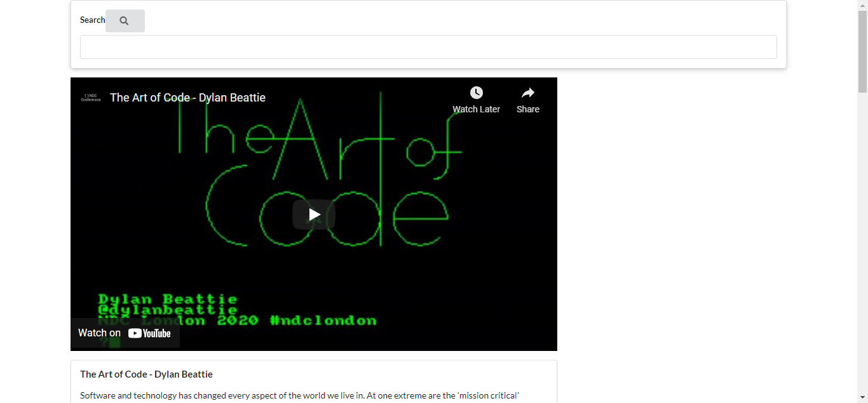Click scrollbar up arrow
Viewport: 868px width, 403px height.
[x=862, y=5]
